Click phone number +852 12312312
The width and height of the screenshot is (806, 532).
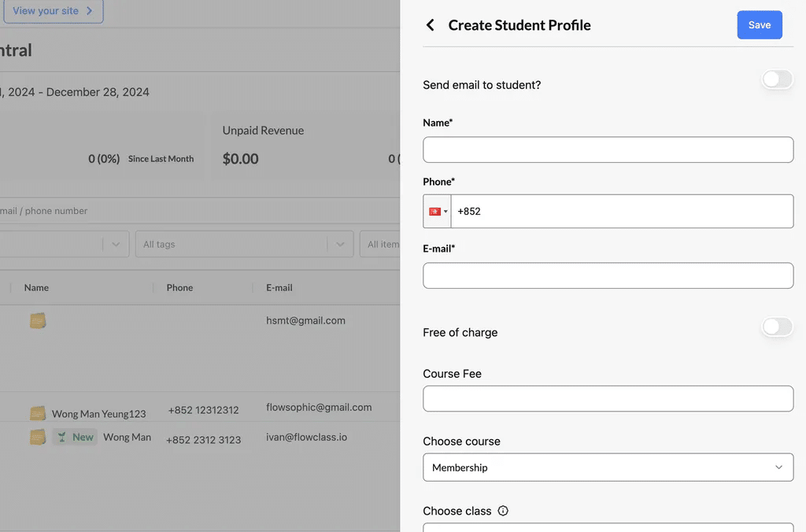[x=203, y=410]
